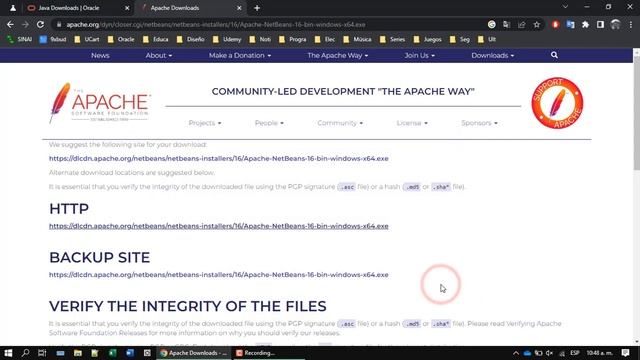Open the Juegos bookmarks folder

pos(427,39)
